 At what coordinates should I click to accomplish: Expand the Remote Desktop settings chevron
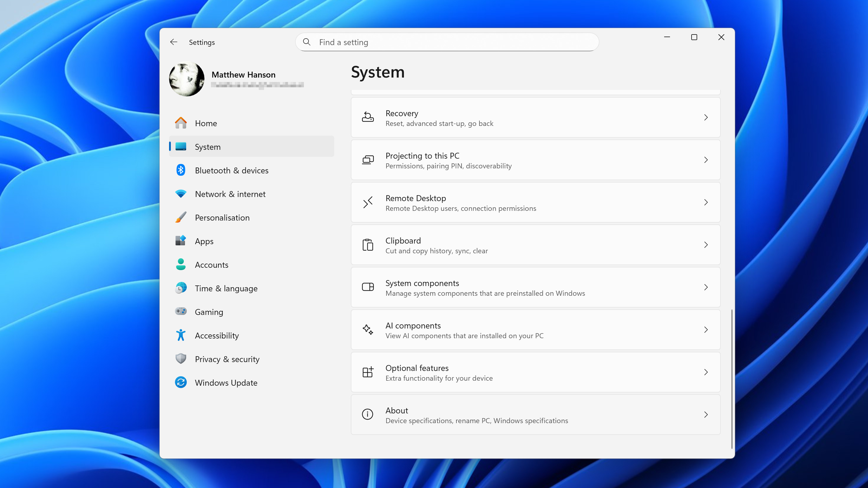(x=706, y=202)
